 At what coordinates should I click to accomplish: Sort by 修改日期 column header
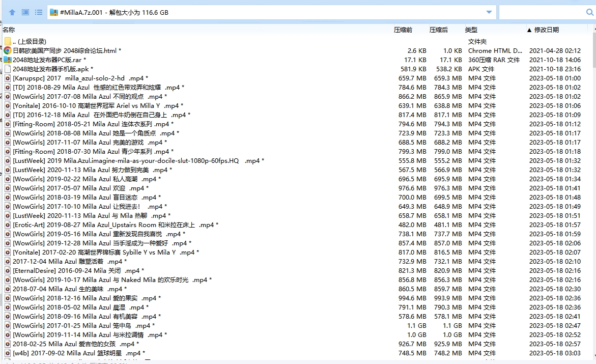[547, 30]
